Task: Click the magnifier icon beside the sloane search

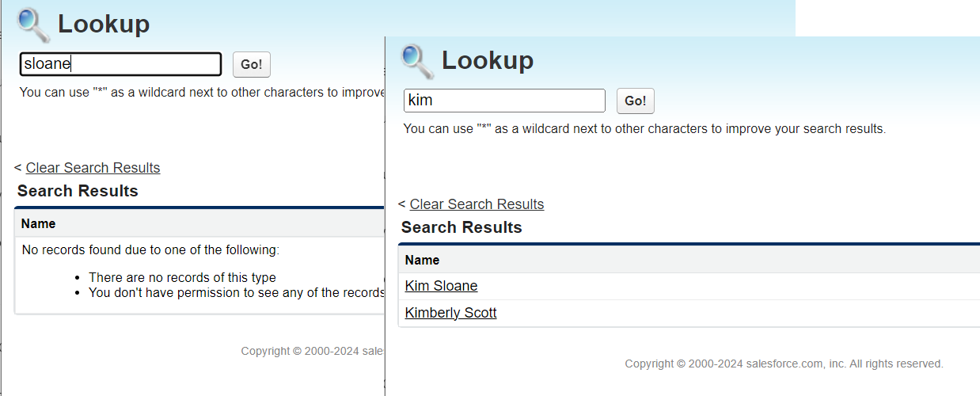Action: [x=33, y=25]
